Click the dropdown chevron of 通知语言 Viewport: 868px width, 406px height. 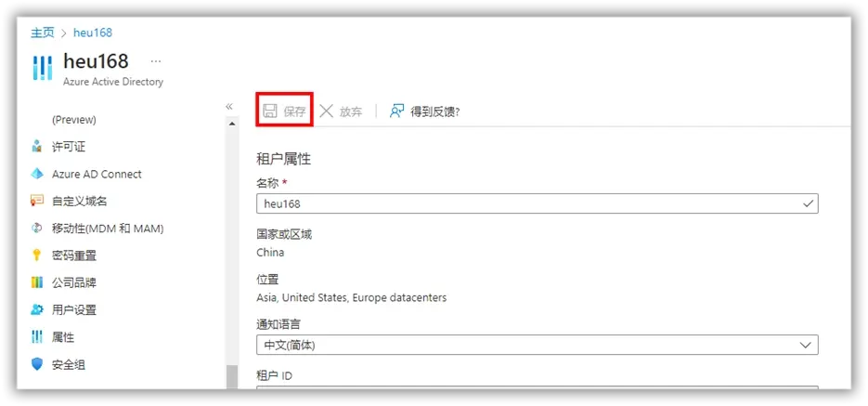[x=806, y=345]
